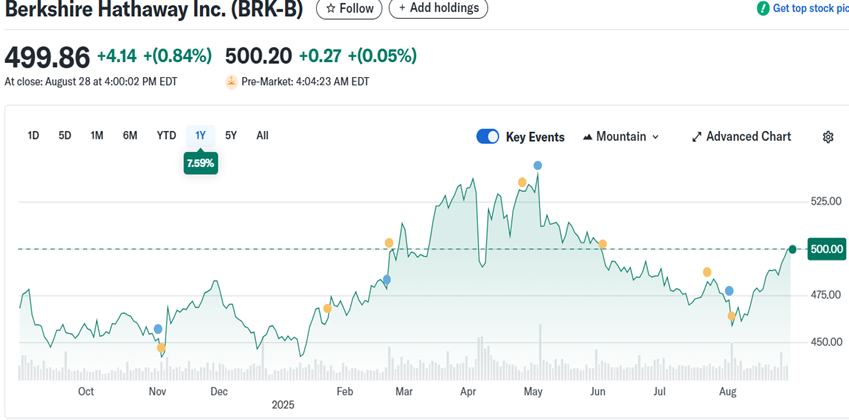This screenshot has height=420, width=849.
Task: Click the At close timestamp text
Action: [x=90, y=82]
